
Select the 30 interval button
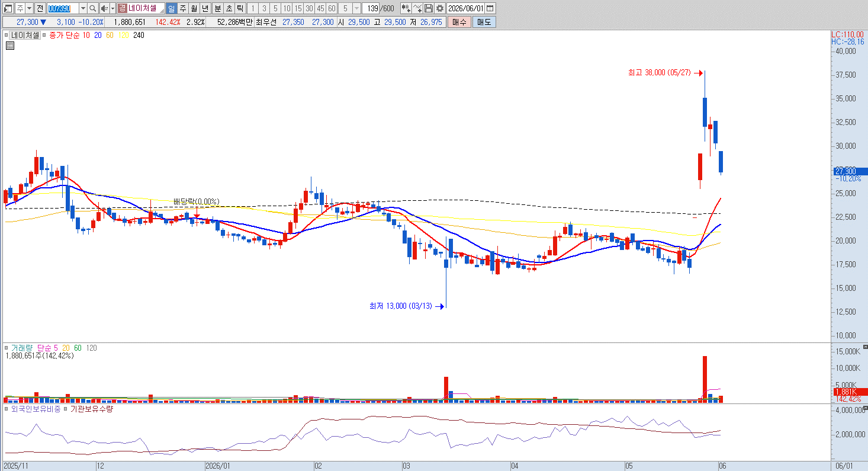(x=309, y=8)
